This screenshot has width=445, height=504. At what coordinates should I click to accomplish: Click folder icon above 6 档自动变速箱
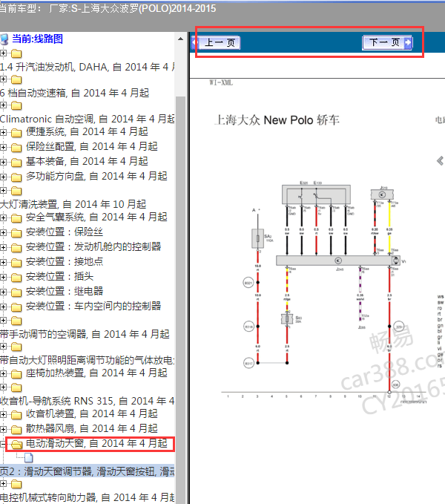(16, 79)
